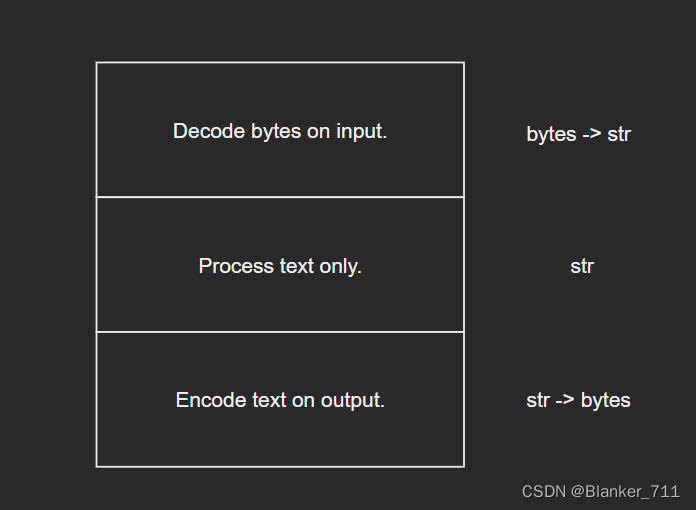Viewport: 696px width, 510px height.
Task: Click the "Decode bytes on input." box
Action: [280, 130]
